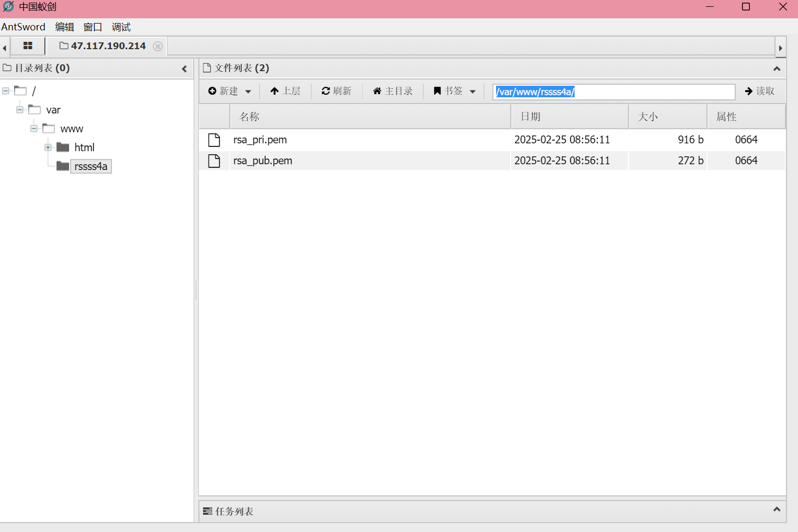Expand the html tree node
Screen dimensions: 798x532
click(x=48, y=148)
